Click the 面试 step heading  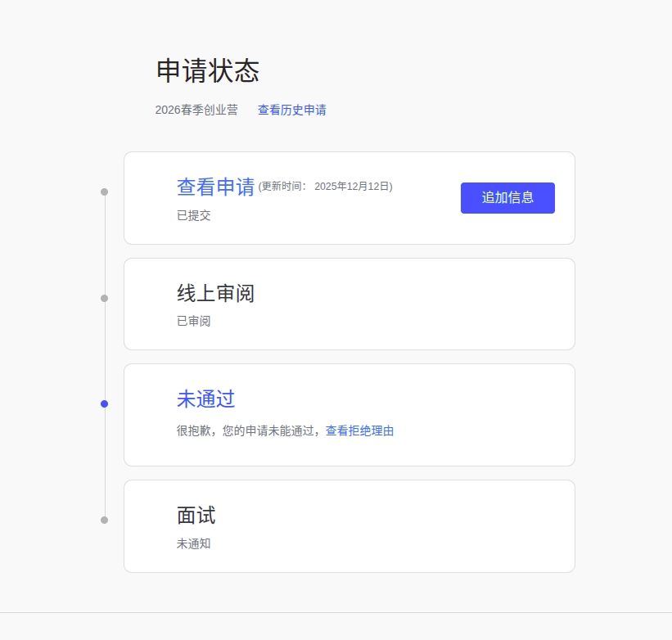(x=196, y=516)
